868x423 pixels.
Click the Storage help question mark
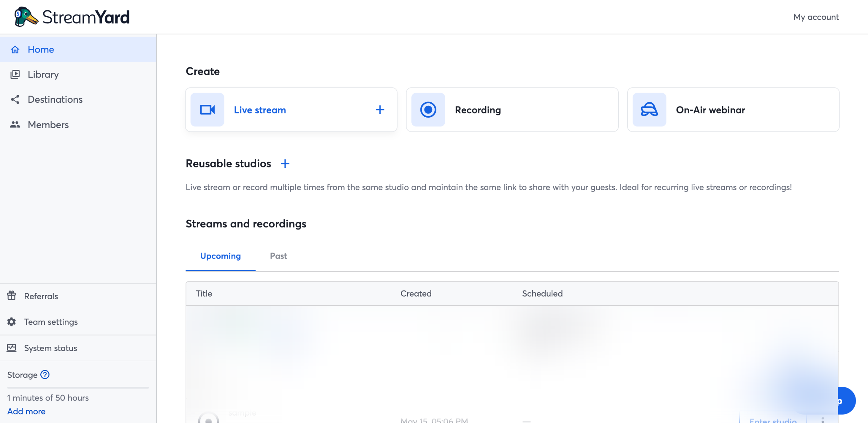45,375
